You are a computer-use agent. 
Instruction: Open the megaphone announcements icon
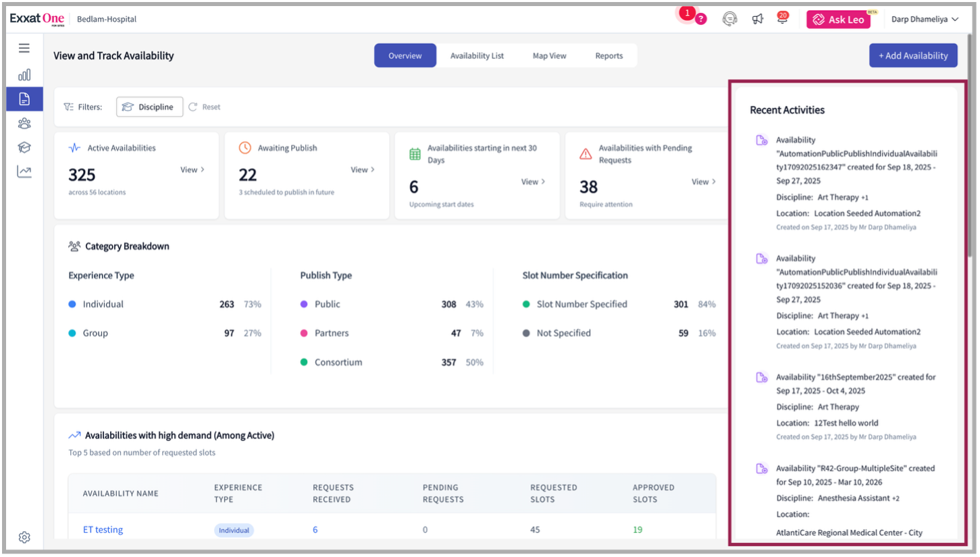(x=757, y=20)
